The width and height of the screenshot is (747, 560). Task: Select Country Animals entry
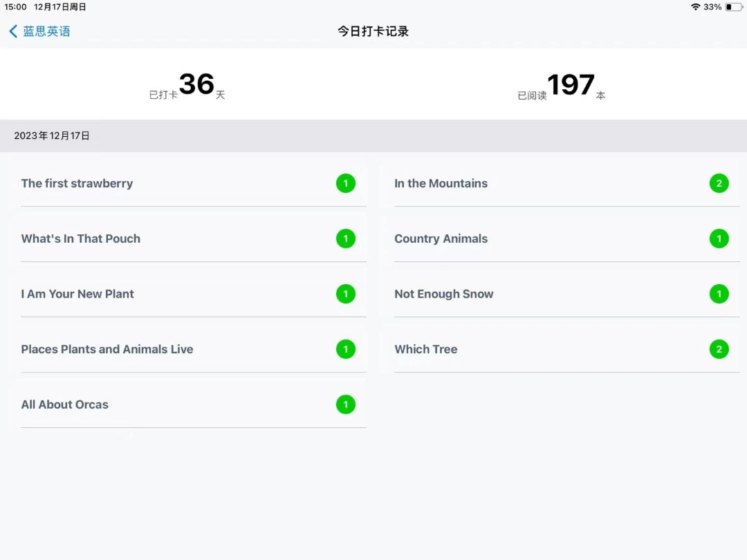point(441,239)
